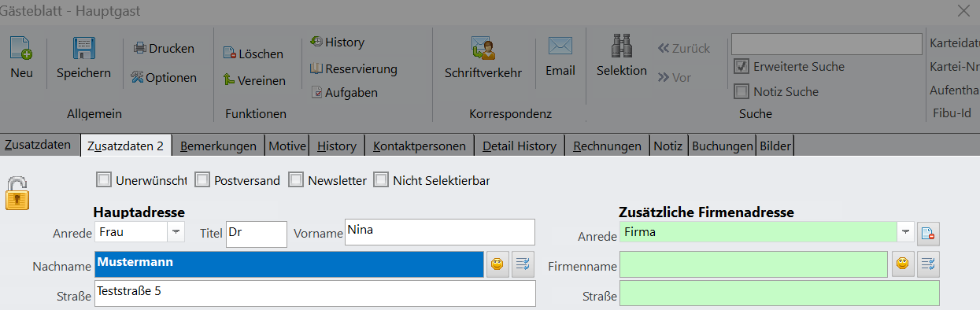980x310 pixels.
Task: Expand the Anrede dropdown showing Frau
Action: (x=176, y=232)
